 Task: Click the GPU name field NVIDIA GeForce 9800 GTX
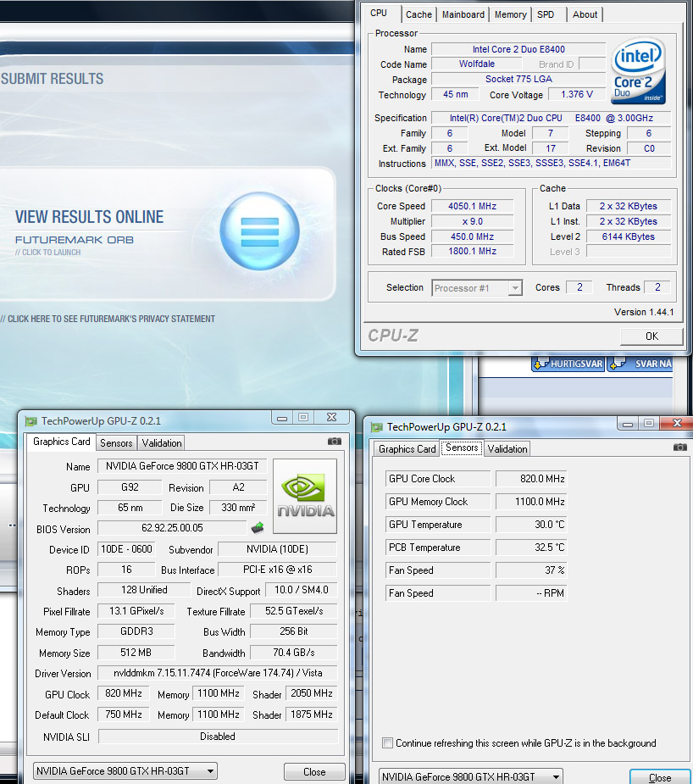pos(182,466)
